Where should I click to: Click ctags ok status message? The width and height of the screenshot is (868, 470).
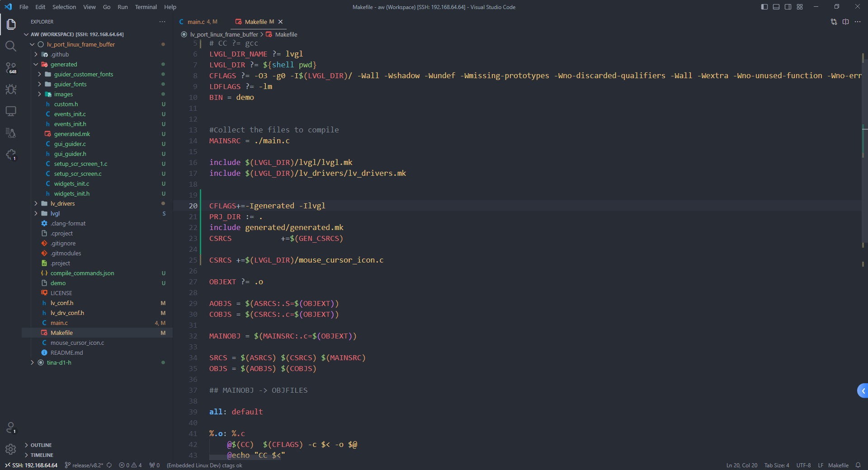coord(204,465)
